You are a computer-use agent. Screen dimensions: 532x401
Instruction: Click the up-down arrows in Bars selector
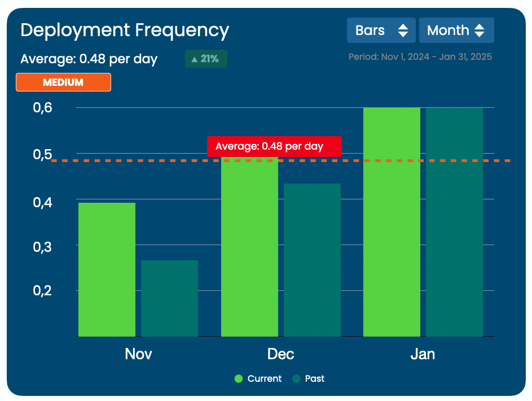coord(403,30)
